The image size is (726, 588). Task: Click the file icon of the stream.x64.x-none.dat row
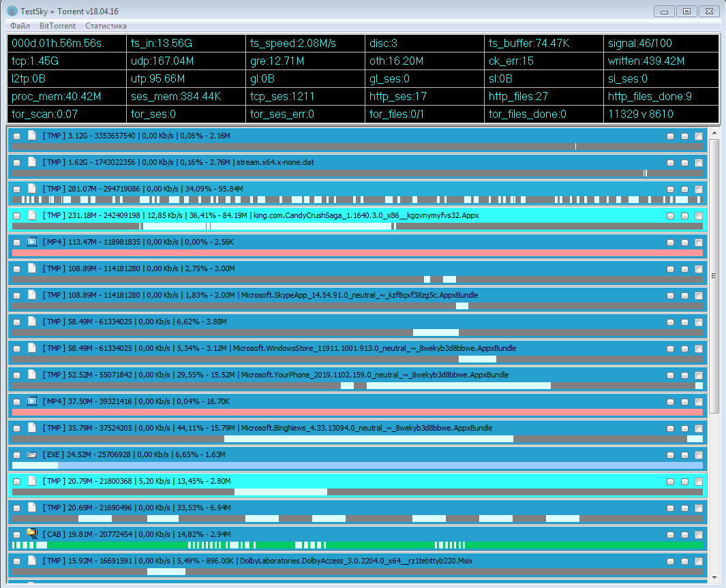click(x=31, y=162)
